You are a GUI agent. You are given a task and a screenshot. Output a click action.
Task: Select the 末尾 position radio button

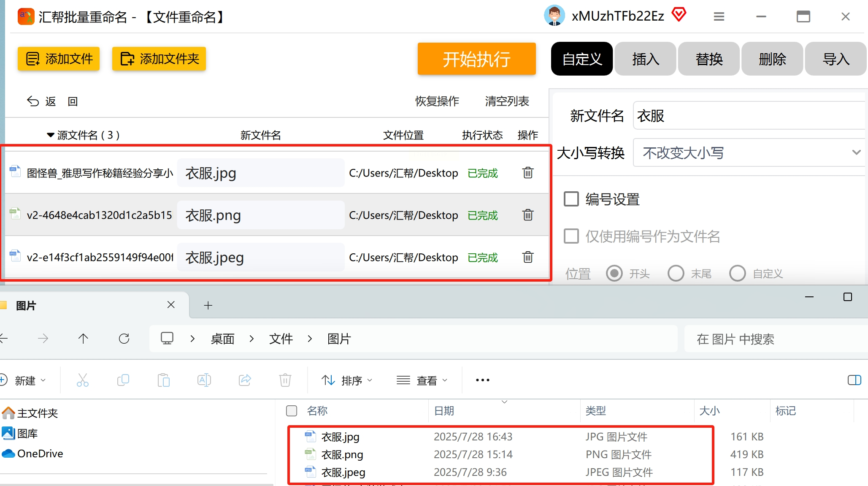(676, 273)
